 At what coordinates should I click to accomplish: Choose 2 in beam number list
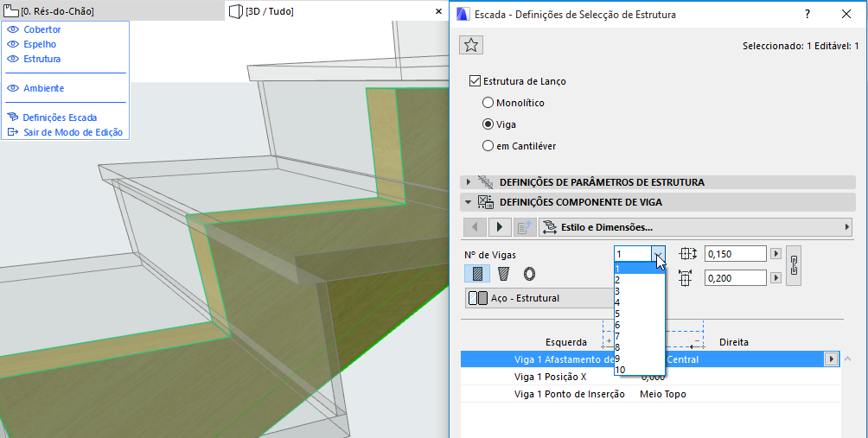click(640, 281)
